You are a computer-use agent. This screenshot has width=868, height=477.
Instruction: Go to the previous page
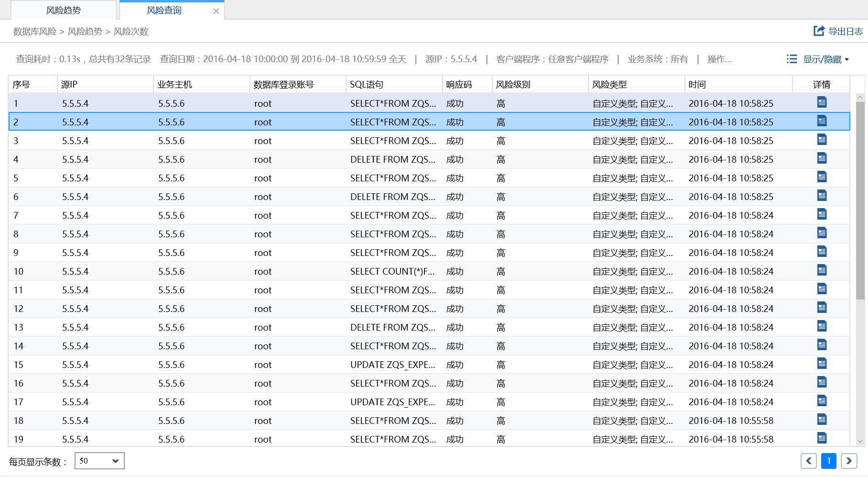[808, 461]
